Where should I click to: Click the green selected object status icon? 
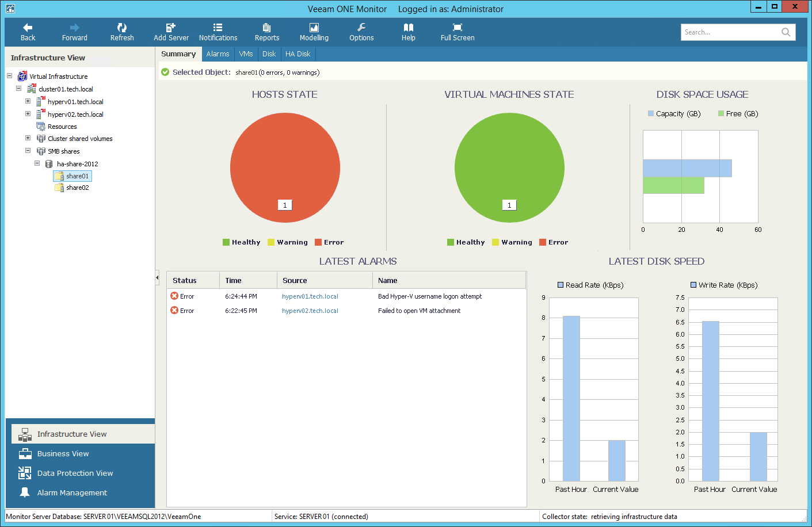click(166, 72)
